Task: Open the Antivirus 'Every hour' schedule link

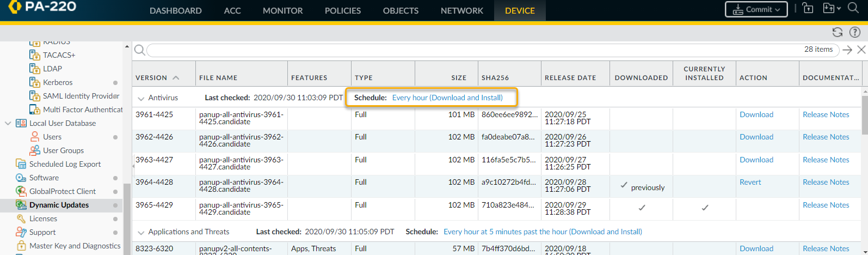Action: pos(447,98)
